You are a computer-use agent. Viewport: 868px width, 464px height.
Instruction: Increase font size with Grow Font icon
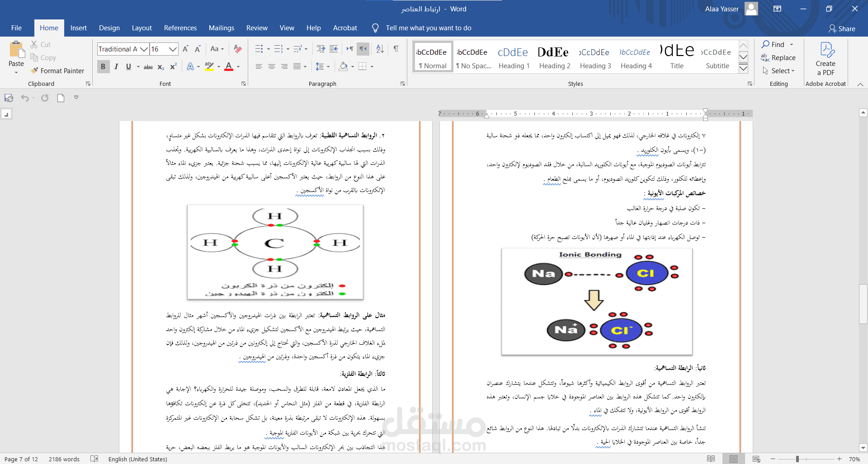point(185,49)
